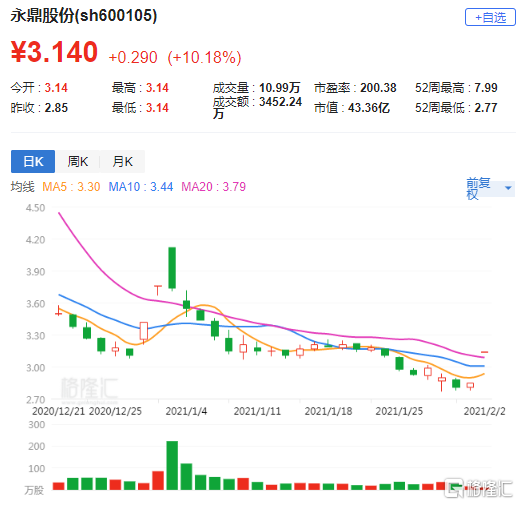Click the tallest green volume bar
Image resolution: width=519 pixels, height=505 pixels.
(x=172, y=465)
